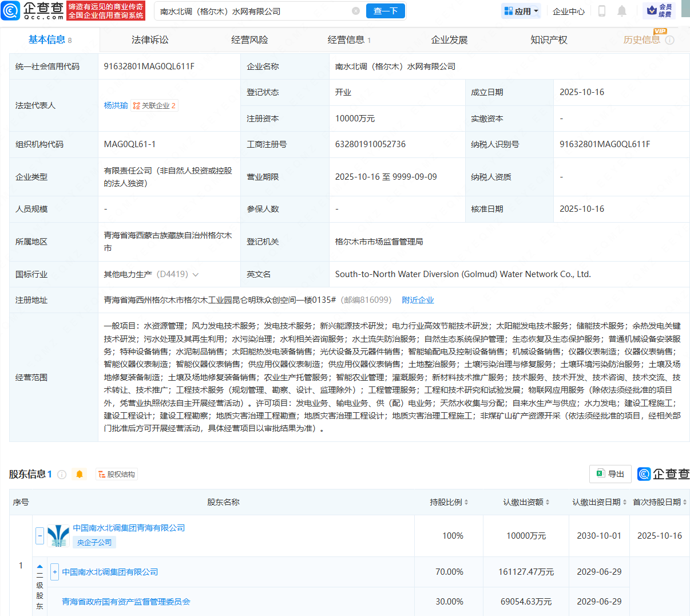Screen dimensions: 690x616
Task: Click the orange alert bell beside 股东信息
Action: [x=80, y=474]
